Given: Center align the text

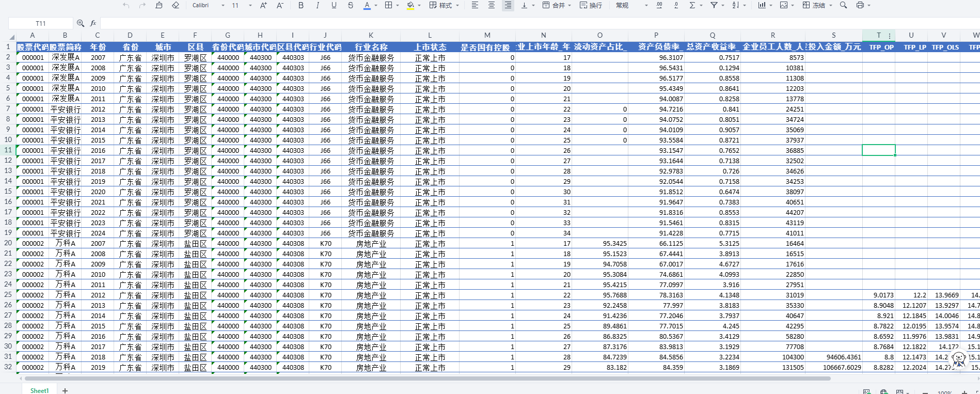Looking at the screenshot, I should pos(492,5).
